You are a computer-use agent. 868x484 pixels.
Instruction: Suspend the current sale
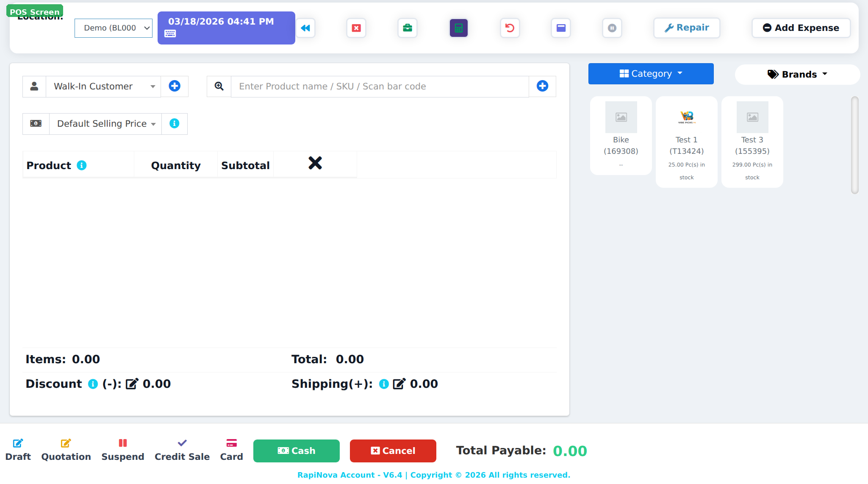click(123, 450)
